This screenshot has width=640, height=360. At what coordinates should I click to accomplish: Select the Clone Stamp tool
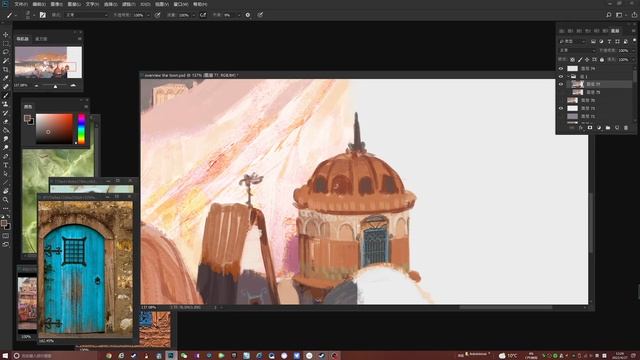6,104
